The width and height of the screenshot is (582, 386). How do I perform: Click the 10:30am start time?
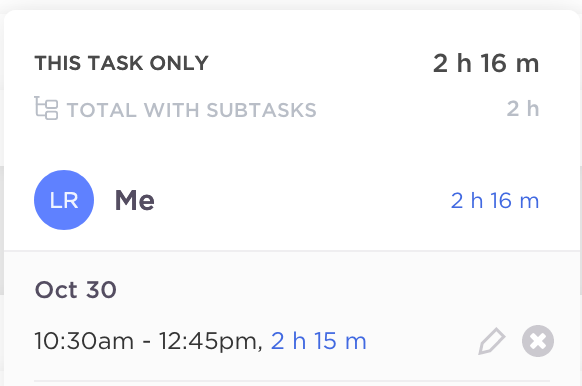click(84, 341)
